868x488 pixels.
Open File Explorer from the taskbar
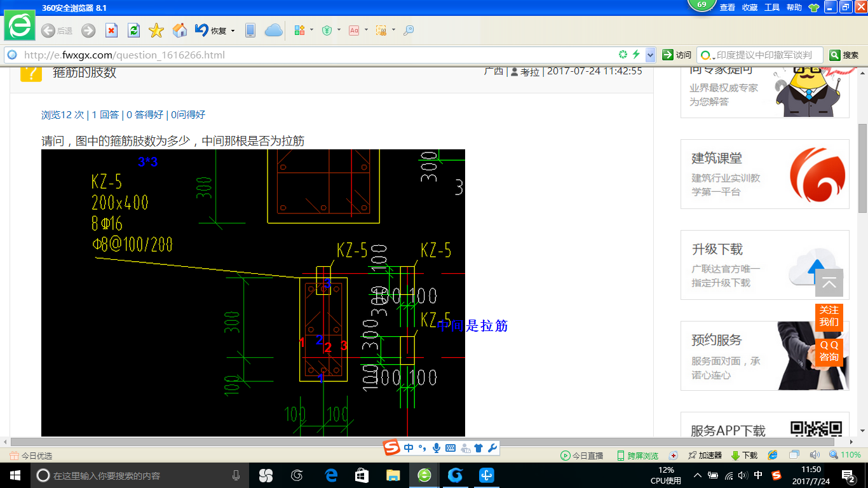coord(393,475)
